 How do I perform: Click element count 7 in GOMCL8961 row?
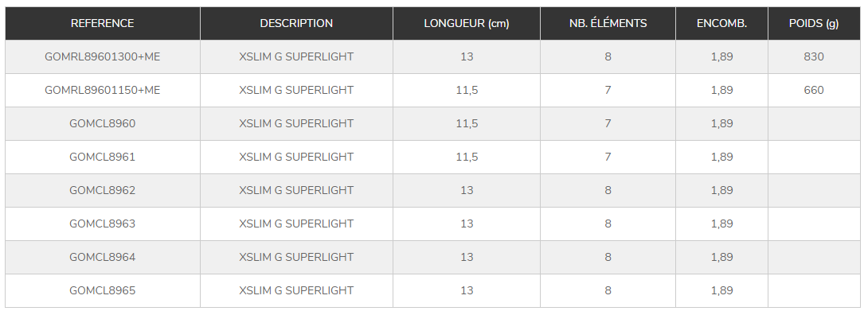click(x=608, y=157)
